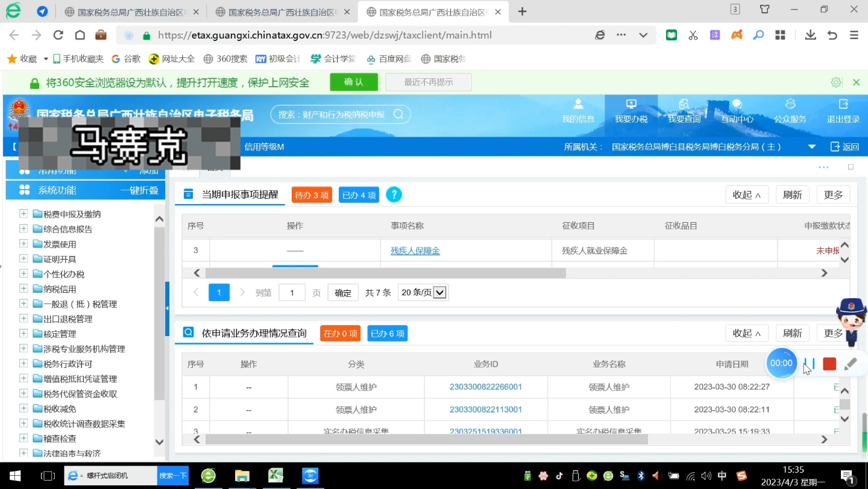Image resolution: width=868 pixels, height=489 pixels.
Task: Click the green 确认 button
Action: click(x=353, y=82)
